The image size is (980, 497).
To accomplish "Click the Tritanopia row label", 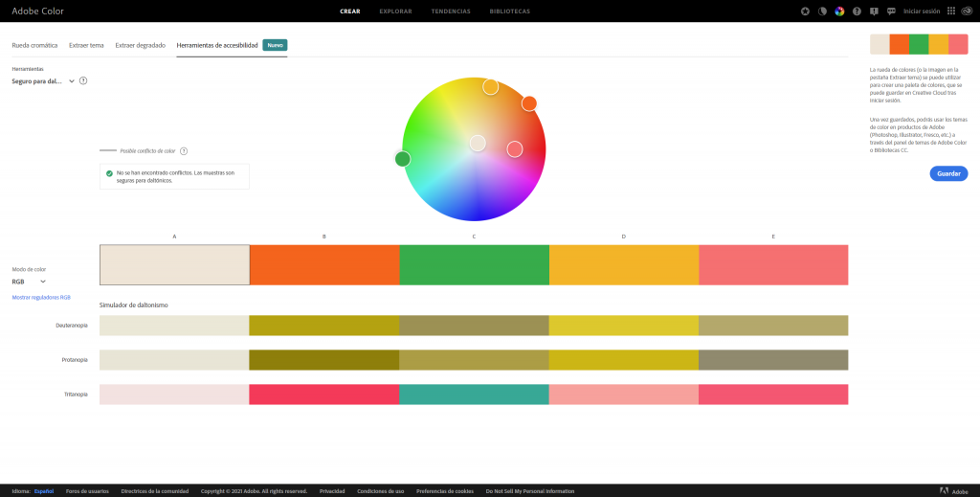I will [x=76, y=395].
